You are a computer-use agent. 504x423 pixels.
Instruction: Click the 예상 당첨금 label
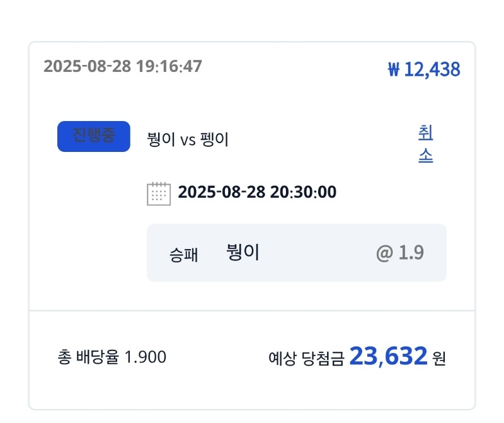tap(306, 358)
